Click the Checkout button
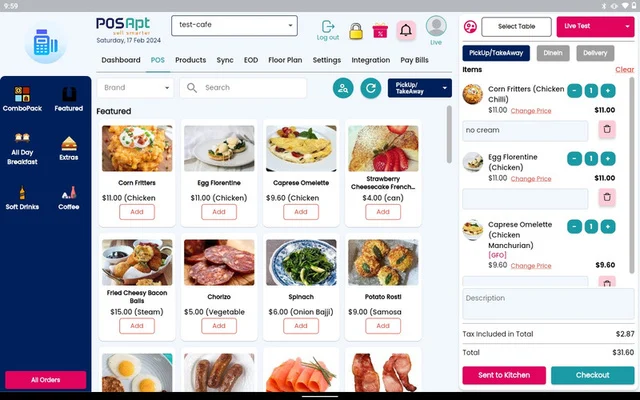 [x=592, y=375]
